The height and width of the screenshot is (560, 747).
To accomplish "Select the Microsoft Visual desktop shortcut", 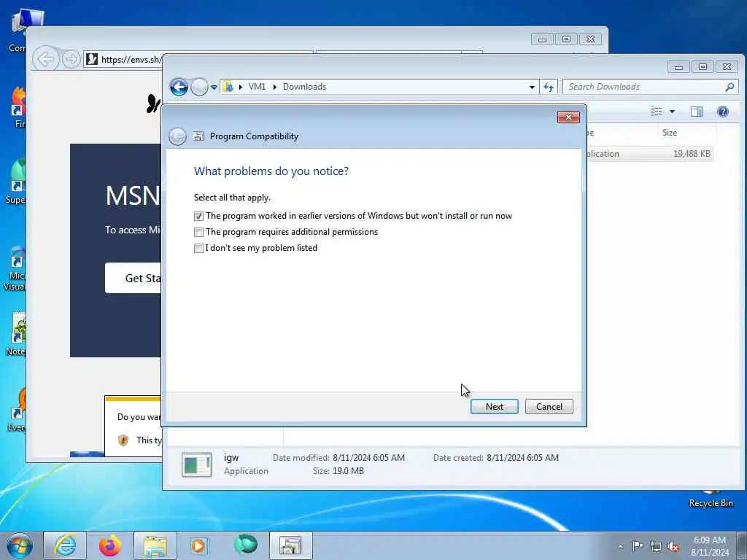I will point(15,268).
